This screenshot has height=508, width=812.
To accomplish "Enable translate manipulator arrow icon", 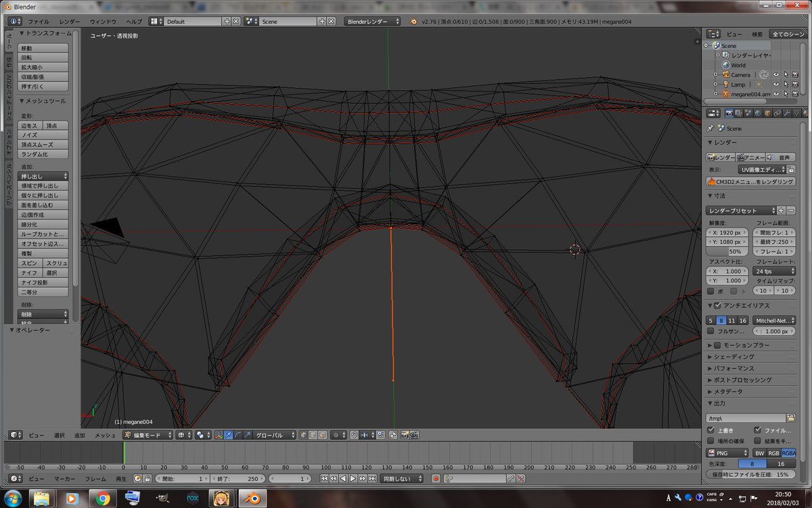I will point(228,436).
